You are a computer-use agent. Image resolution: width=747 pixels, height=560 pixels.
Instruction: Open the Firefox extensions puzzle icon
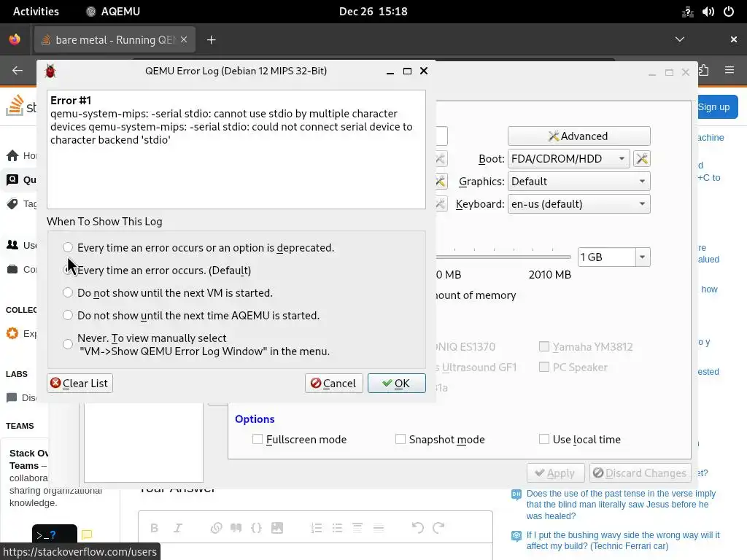click(x=704, y=71)
